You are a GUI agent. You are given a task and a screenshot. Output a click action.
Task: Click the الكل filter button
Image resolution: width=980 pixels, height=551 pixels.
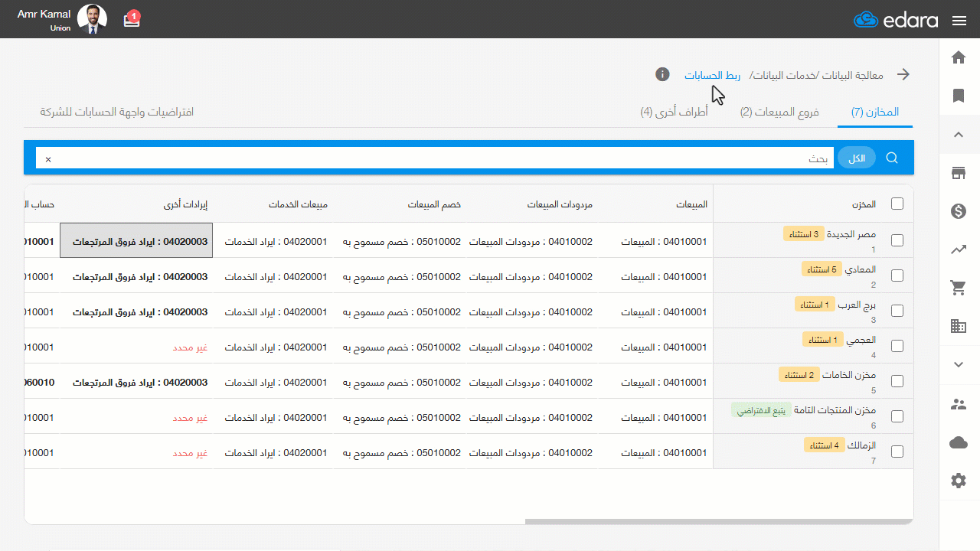coord(857,158)
